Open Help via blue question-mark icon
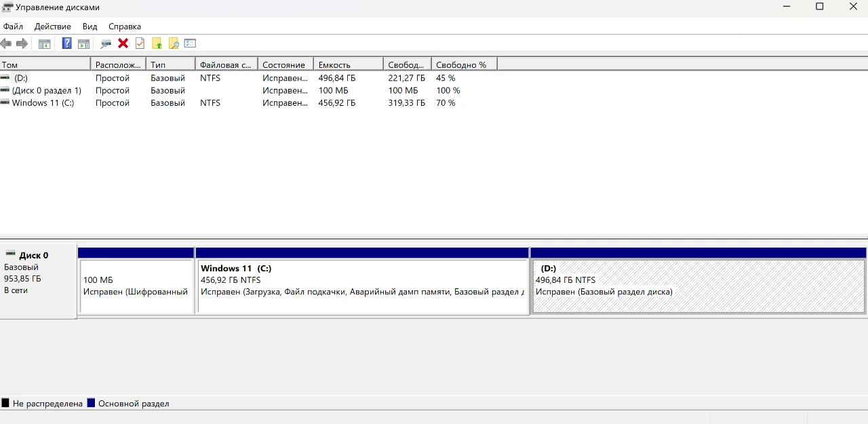868x424 pixels. tap(66, 43)
